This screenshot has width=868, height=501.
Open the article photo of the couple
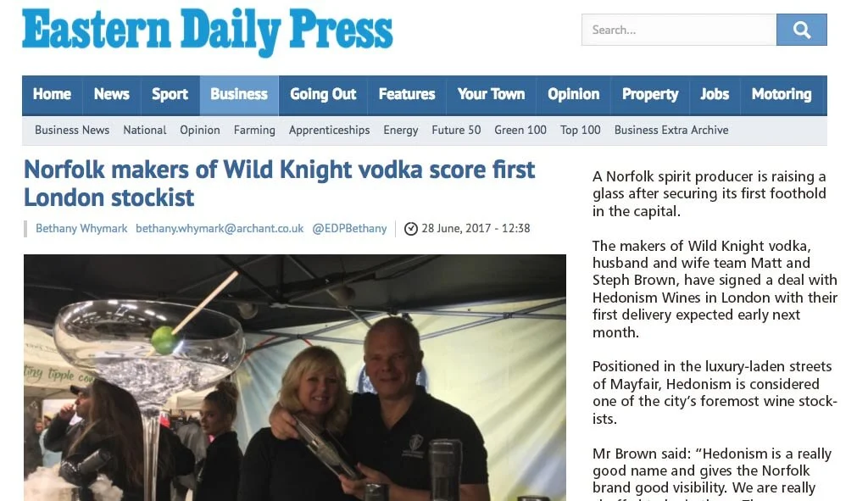click(294, 377)
